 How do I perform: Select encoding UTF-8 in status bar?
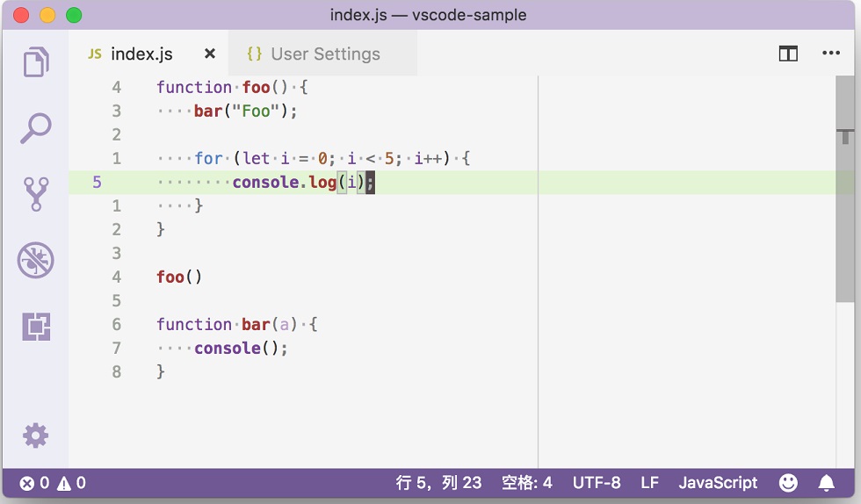[x=597, y=483]
